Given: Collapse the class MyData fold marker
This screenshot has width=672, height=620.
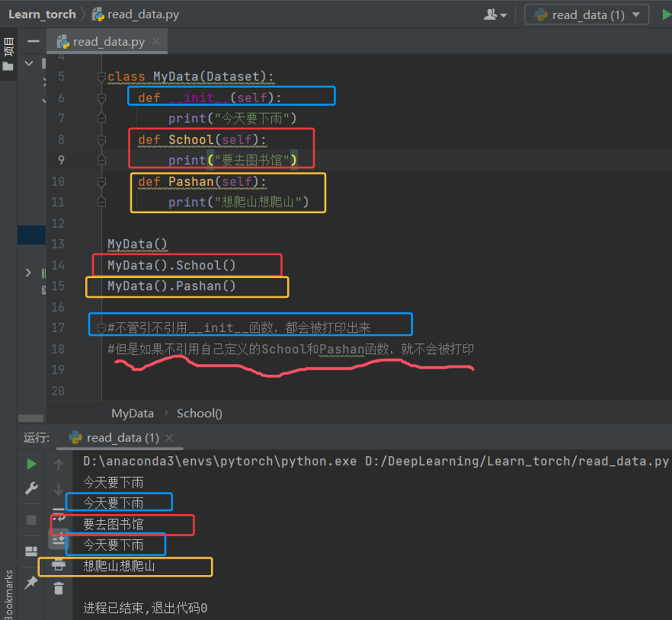Looking at the screenshot, I should coord(101,77).
